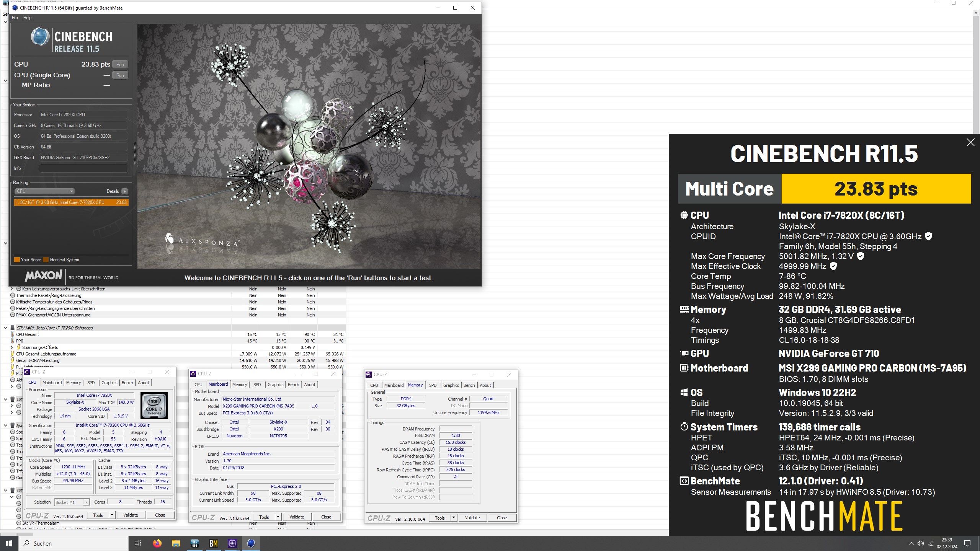Open Memory tab in CPU-tab CPU-Z window
The image size is (980, 551).
(73, 383)
